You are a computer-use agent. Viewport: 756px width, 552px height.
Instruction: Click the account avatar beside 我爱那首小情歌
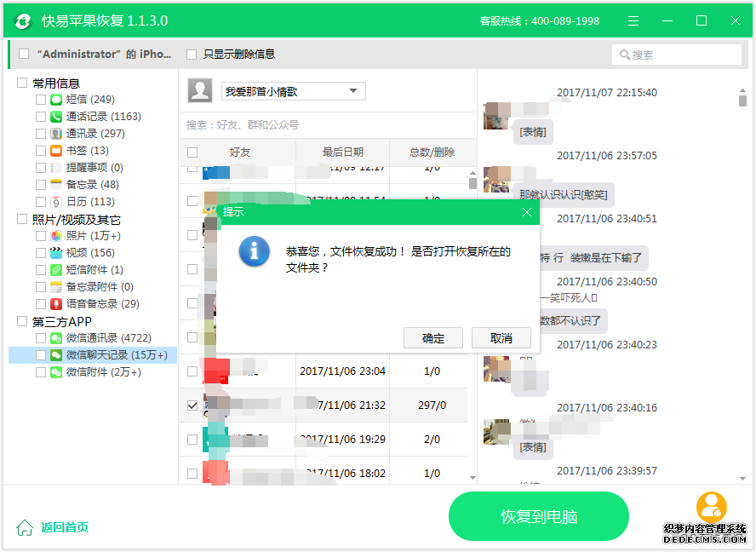coord(199,90)
